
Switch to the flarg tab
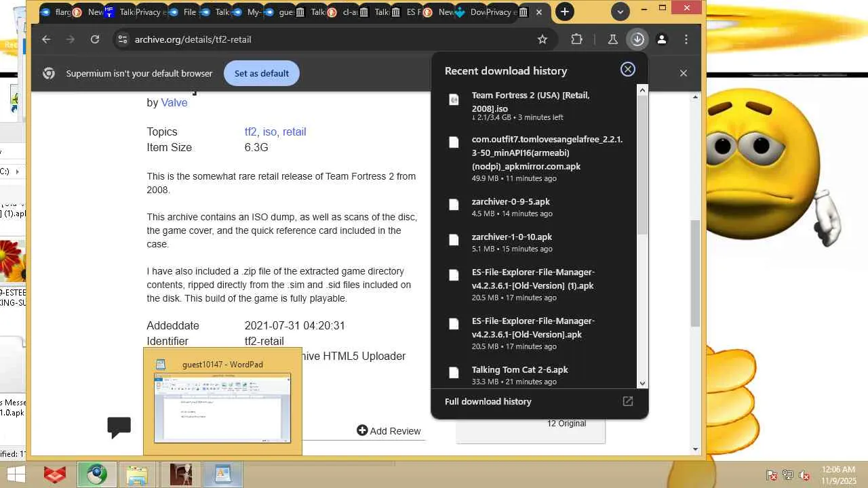(x=56, y=12)
